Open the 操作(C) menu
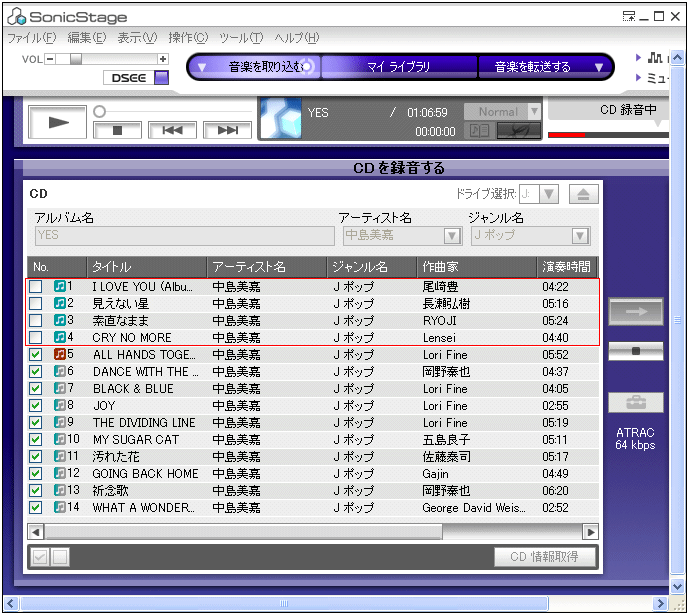The height and width of the screenshot is (615, 689). point(188,38)
